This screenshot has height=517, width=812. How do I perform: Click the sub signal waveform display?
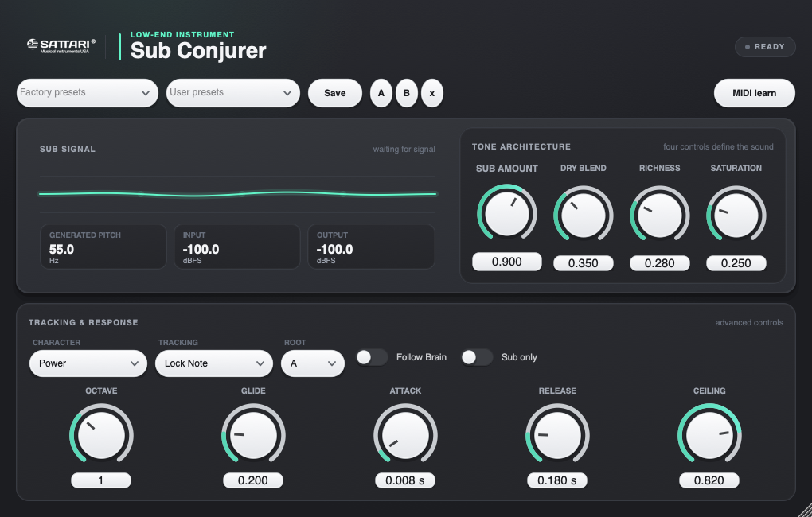[x=237, y=194]
